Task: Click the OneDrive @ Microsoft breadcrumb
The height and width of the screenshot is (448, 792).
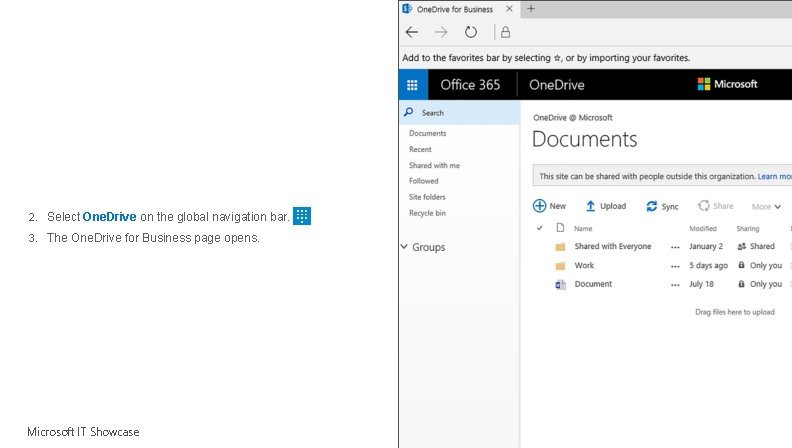Action: click(573, 118)
